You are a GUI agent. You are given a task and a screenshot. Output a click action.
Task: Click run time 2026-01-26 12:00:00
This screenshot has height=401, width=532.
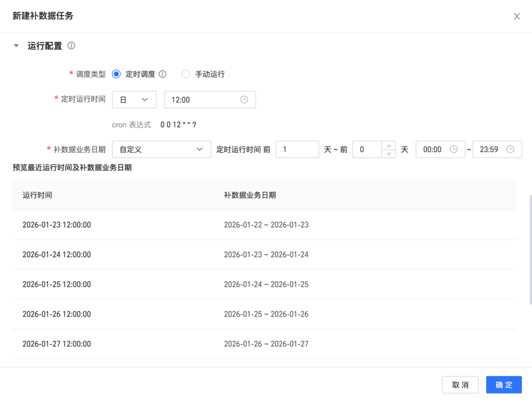[x=57, y=314]
